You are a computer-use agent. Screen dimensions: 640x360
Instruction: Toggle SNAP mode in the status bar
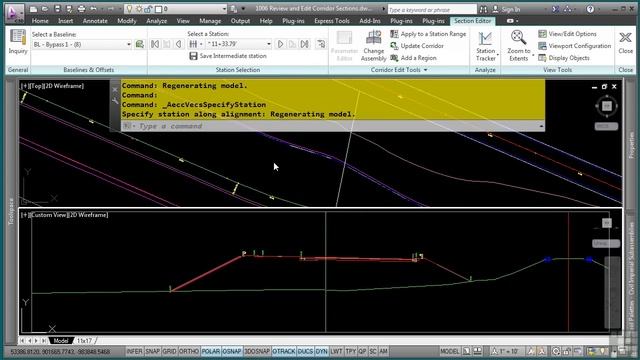pos(152,351)
